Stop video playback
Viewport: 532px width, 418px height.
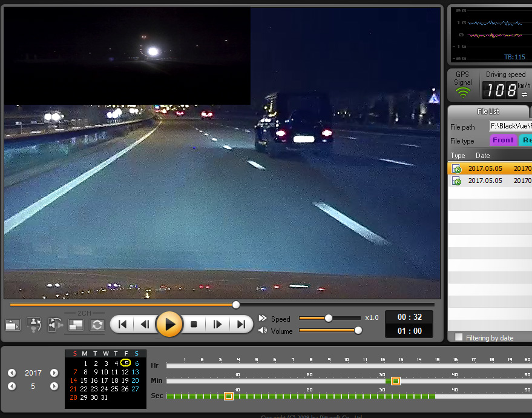pyautogui.click(x=194, y=325)
